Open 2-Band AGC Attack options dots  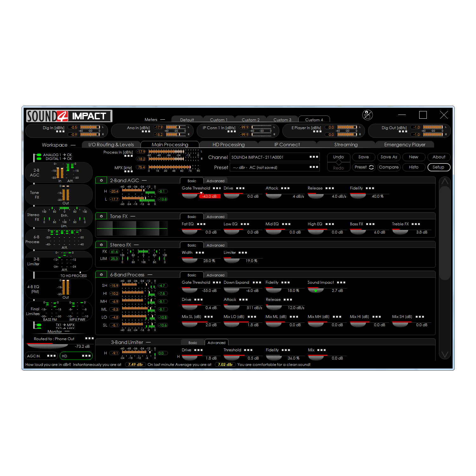[x=285, y=188]
